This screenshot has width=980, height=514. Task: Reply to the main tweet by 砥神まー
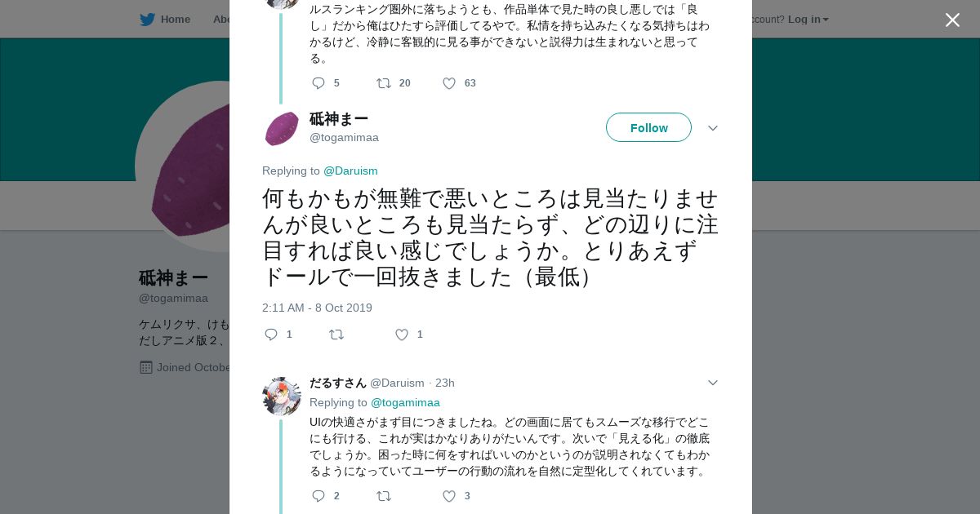[272, 335]
